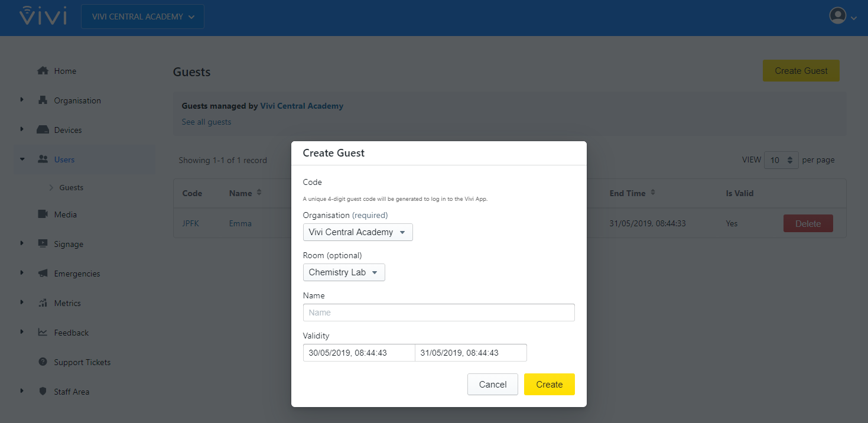Open the guest named Emma

coord(240,224)
